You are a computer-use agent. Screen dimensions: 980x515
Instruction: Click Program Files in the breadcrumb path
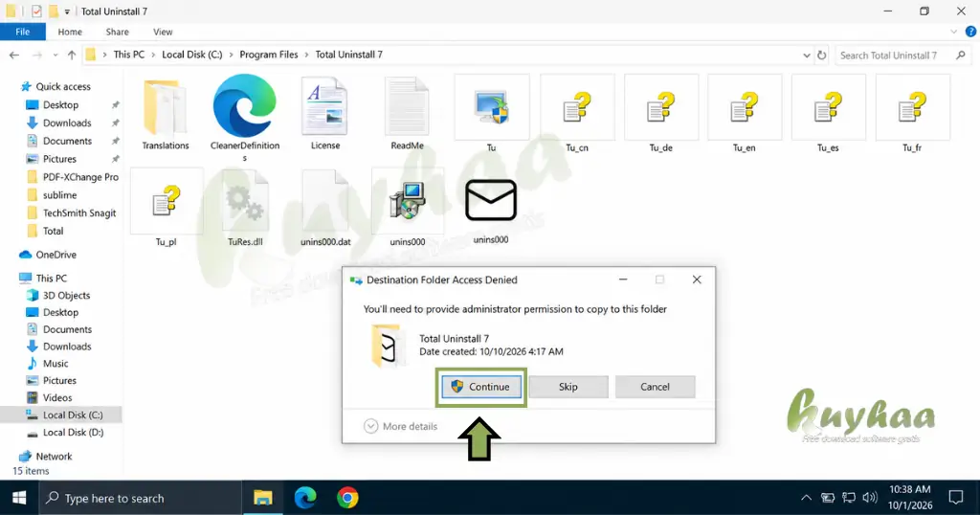click(269, 55)
